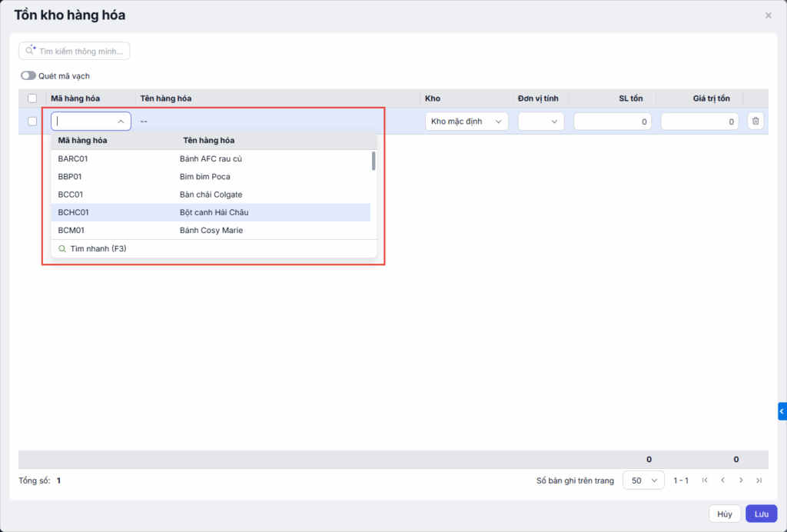Click the Hủy button

click(x=724, y=514)
